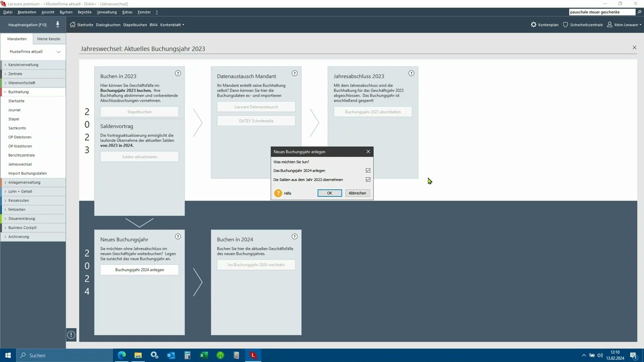This screenshot has height=362, width=644.
Task: Select OP Debitoren in navigation
Action: coord(20,137)
